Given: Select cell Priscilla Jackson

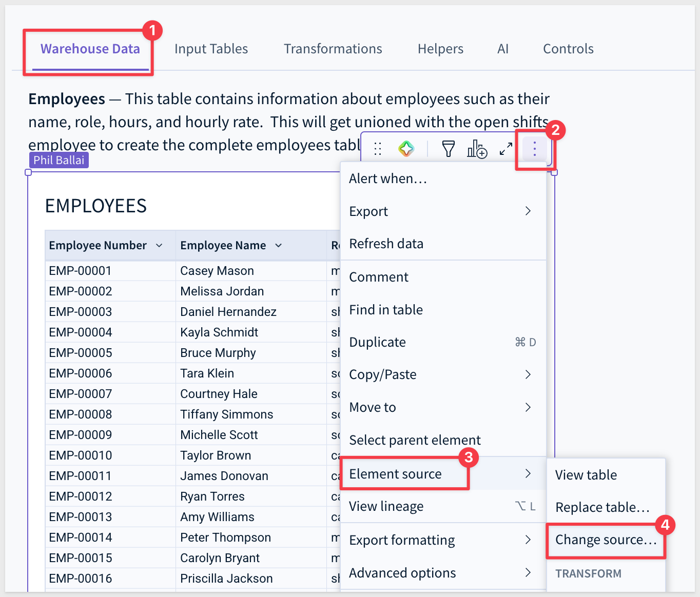Looking at the screenshot, I should [x=251, y=579].
